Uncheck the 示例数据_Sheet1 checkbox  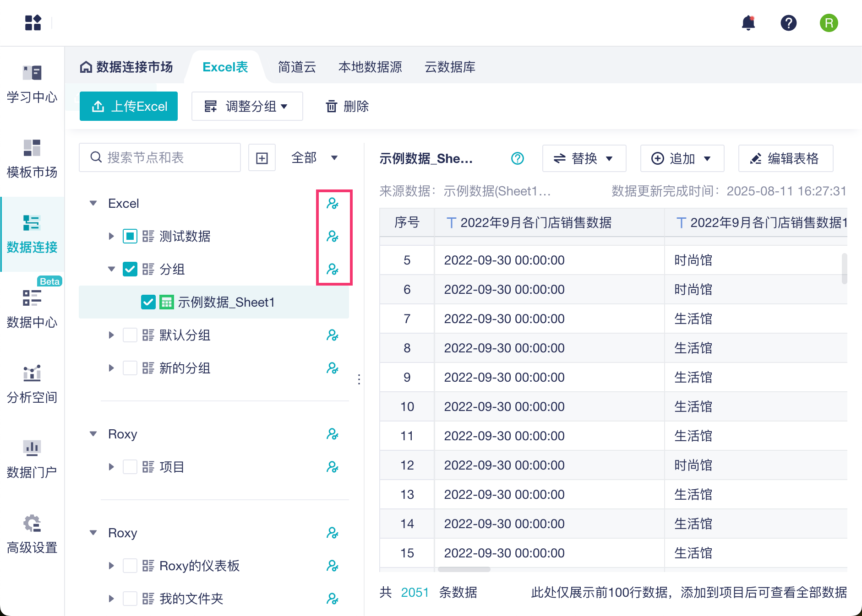click(148, 302)
